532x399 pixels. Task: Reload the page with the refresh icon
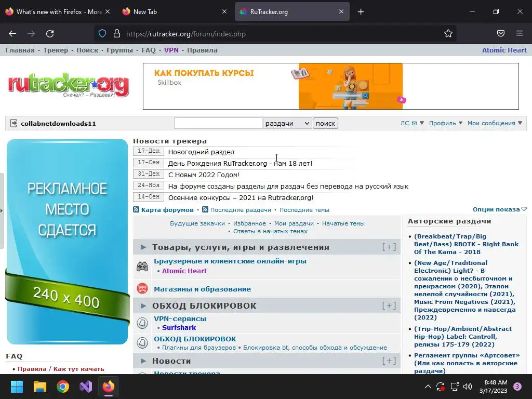click(50, 34)
